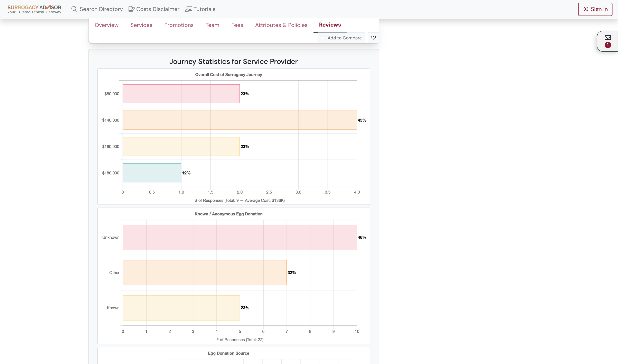Click the 23% label on $160,000 bar
Image resolution: width=618 pixels, height=364 pixels.
(245, 147)
